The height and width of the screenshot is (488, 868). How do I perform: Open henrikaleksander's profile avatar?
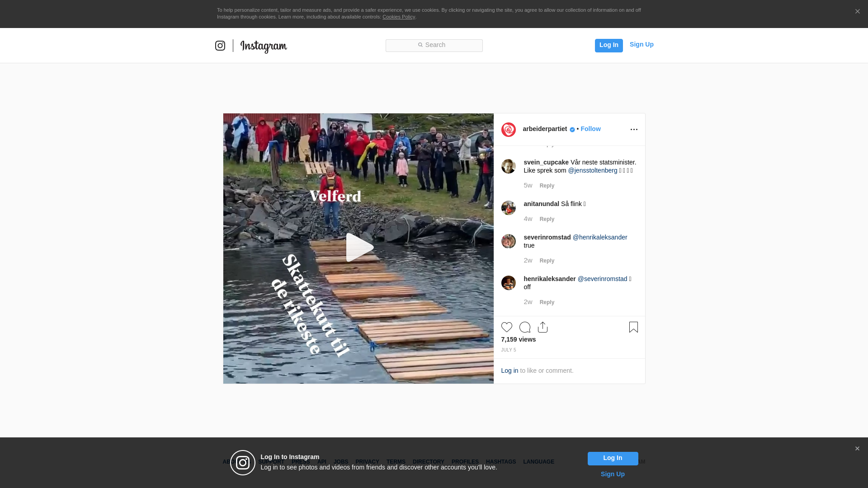pyautogui.click(x=509, y=283)
